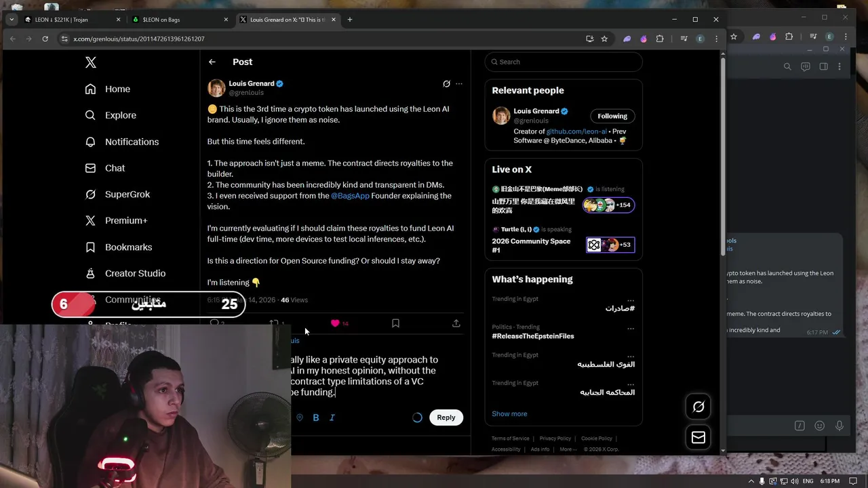Open more options for #ReleaseTheEpsteinFiles trend
The image size is (868, 488).
631,329
